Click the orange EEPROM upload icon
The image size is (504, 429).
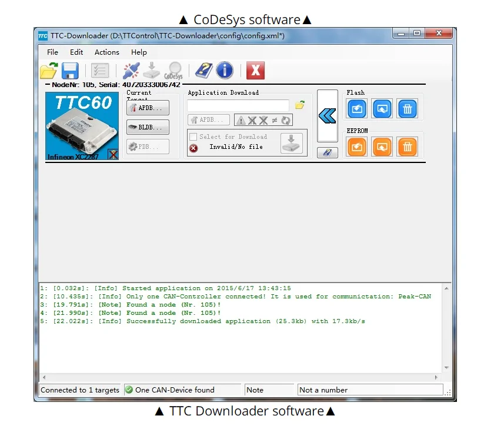click(x=382, y=147)
